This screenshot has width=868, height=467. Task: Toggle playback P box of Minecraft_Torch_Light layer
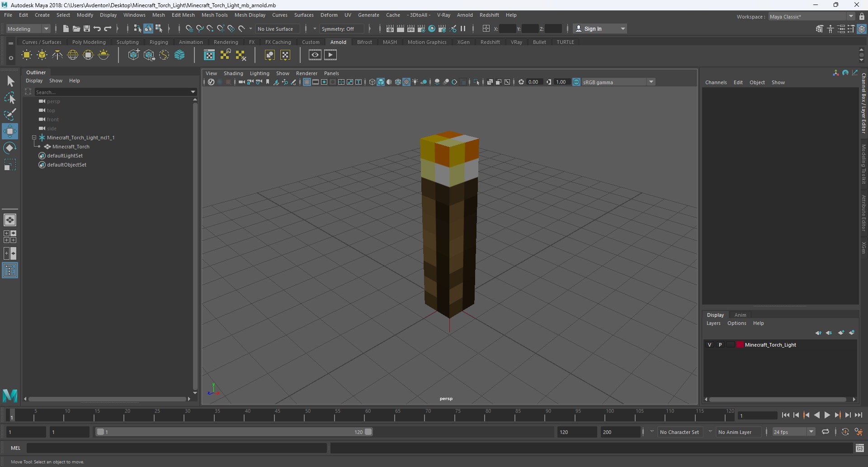[720, 345]
